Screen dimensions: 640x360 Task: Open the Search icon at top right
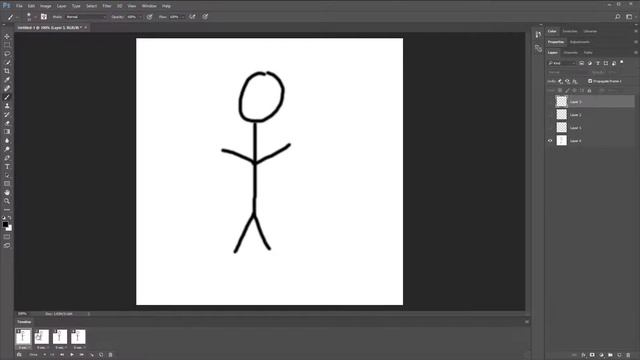618,17
